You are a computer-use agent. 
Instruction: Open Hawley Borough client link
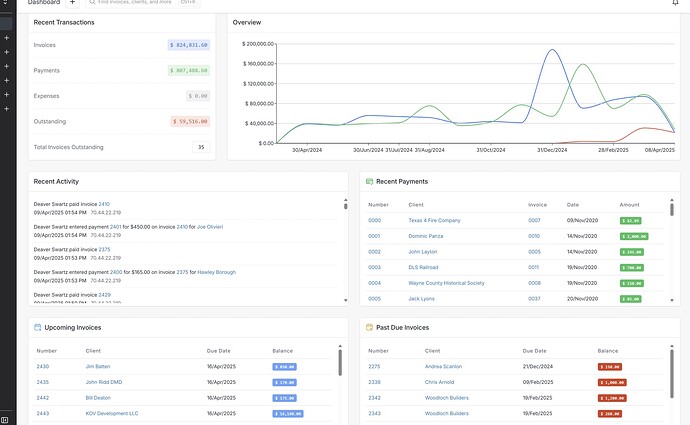point(217,272)
